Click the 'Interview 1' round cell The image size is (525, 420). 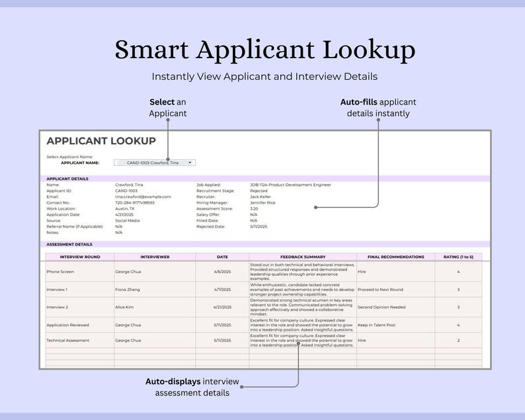(80, 290)
